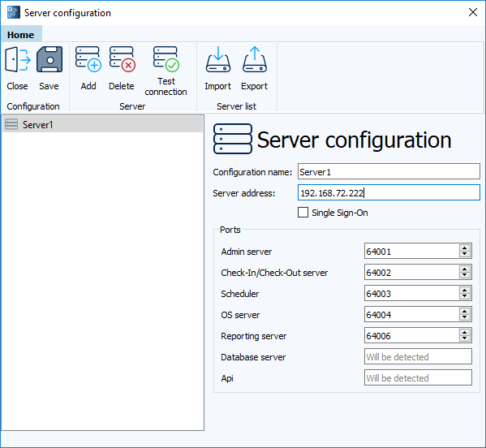The height and width of the screenshot is (448, 486).
Task: Click the app icon in title bar
Action: [13, 12]
